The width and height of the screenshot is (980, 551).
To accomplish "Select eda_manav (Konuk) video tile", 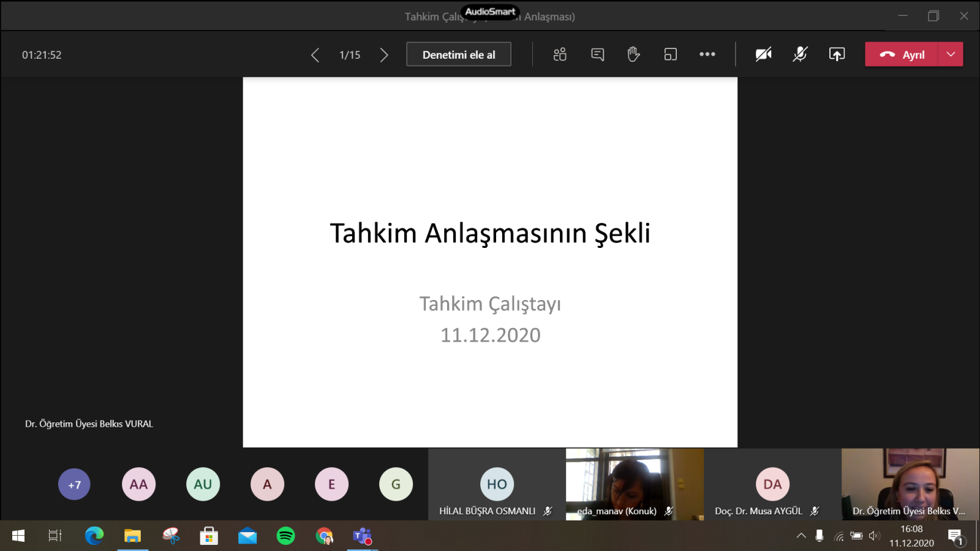I will [x=635, y=484].
